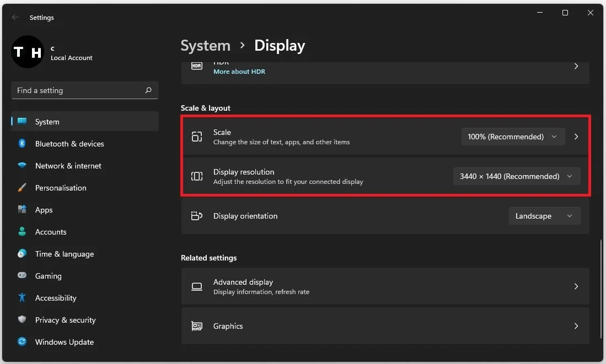Open Gaming settings
606x364 pixels.
point(84,275)
